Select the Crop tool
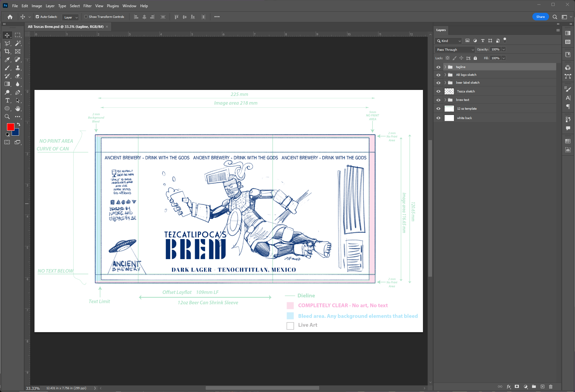 coord(7,51)
